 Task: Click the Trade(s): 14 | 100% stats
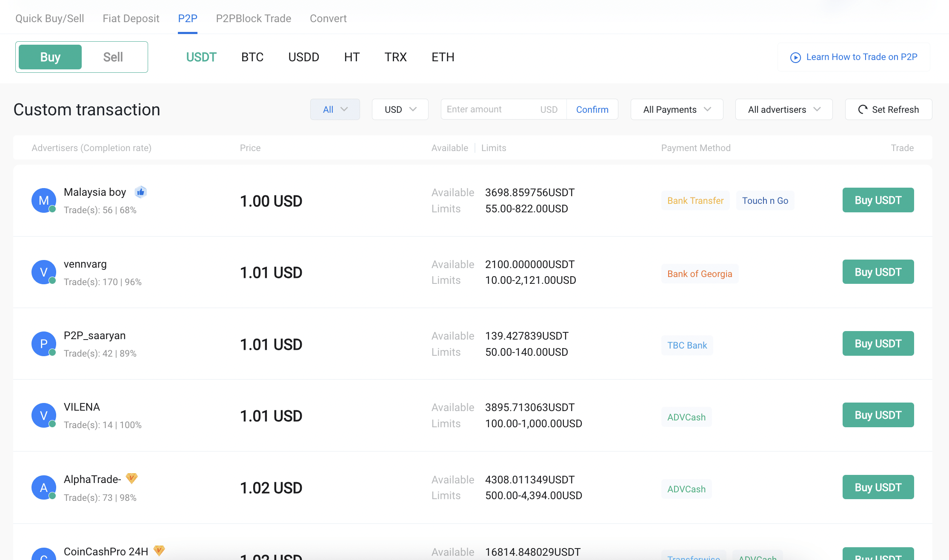[103, 425]
